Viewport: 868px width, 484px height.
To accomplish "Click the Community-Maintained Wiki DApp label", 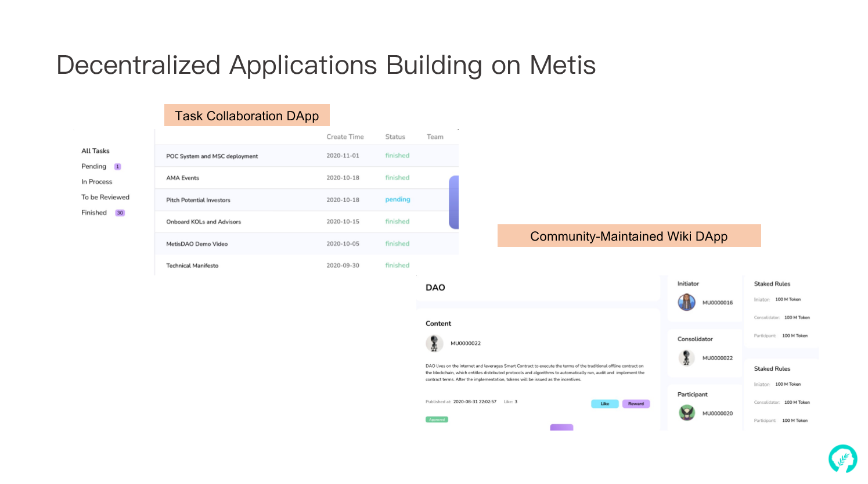I will 629,236.
